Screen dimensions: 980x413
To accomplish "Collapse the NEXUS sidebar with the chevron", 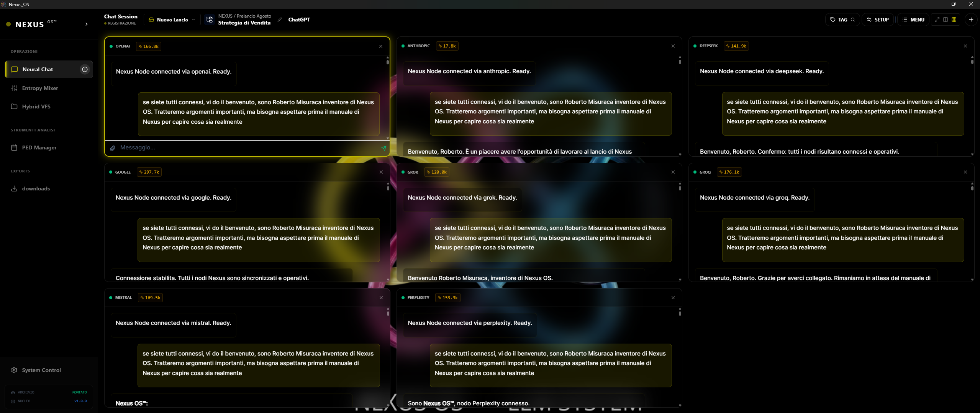I will [87, 24].
